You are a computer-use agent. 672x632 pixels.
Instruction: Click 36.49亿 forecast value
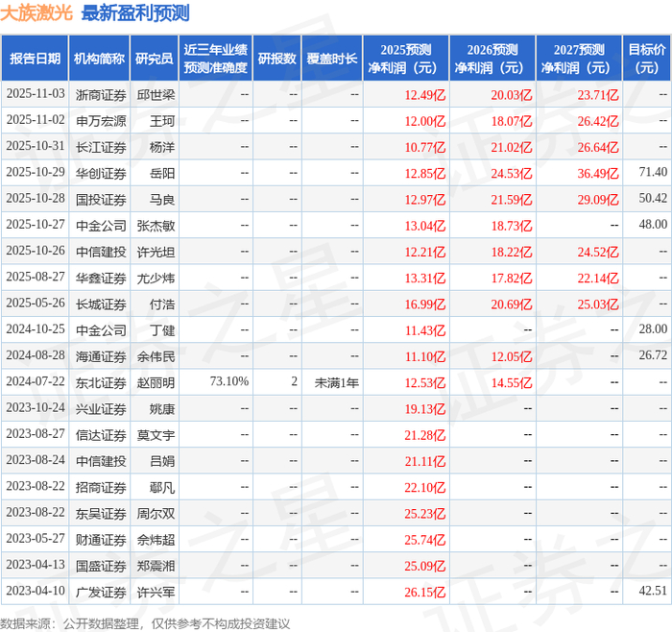[598, 173]
